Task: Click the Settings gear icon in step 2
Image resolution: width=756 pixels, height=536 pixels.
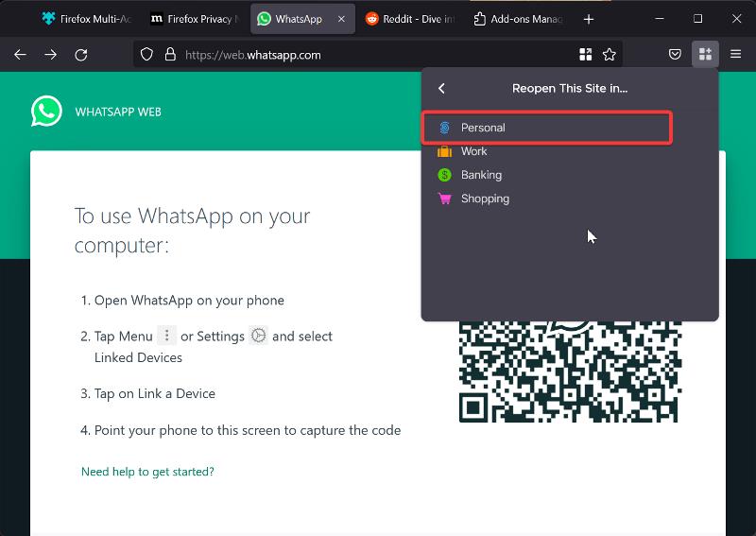Action: [x=258, y=335]
